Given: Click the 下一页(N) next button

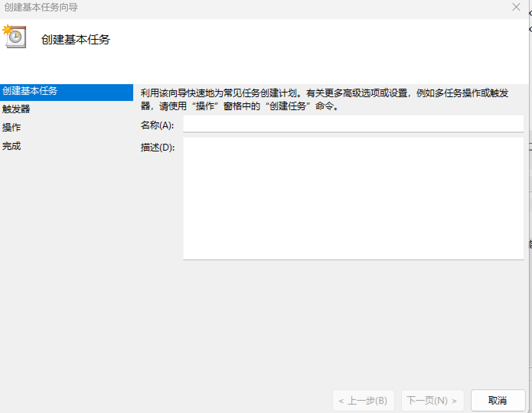Looking at the screenshot, I should tap(432, 400).
